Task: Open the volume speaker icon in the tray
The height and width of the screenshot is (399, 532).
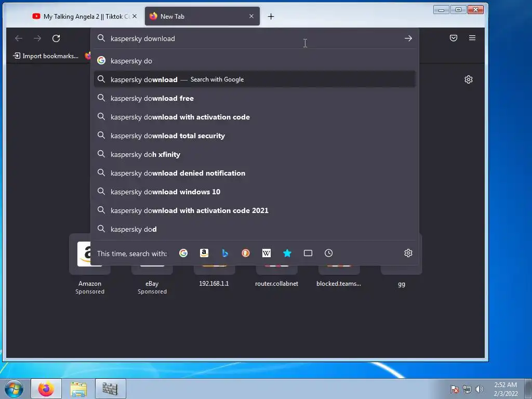Action: click(479, 389)
